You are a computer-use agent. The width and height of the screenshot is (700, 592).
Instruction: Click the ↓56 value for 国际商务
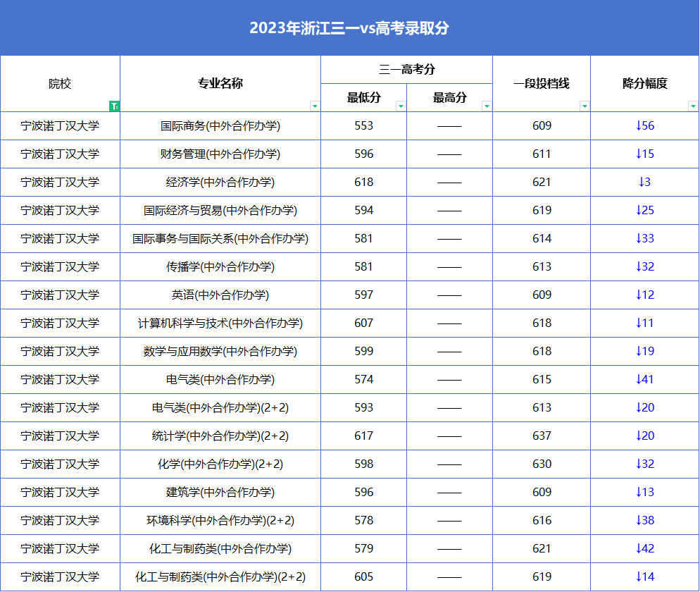point(644,125)
